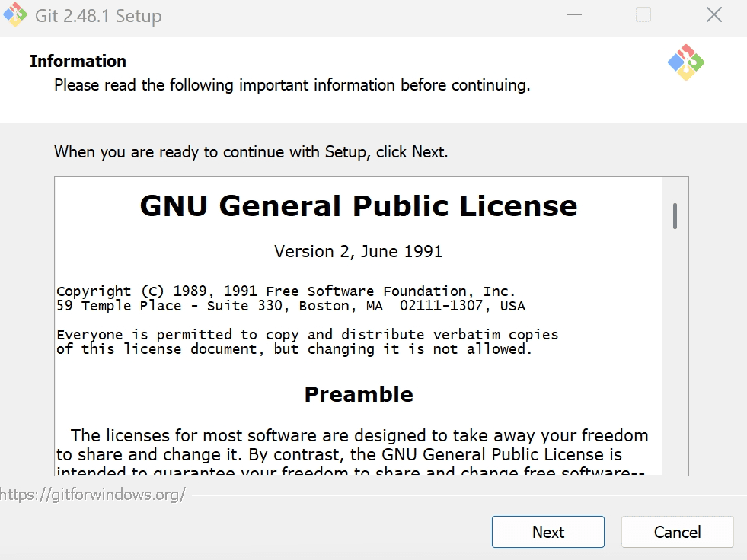Viewport: 747px width, 560px height.
Task: Click the license text scrollbar thumb
Action: (x=675, y=216)
